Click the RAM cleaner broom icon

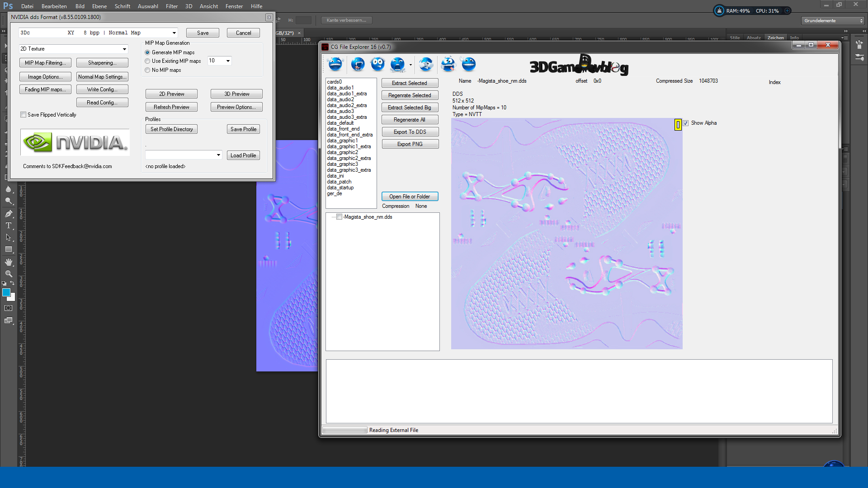719,11
